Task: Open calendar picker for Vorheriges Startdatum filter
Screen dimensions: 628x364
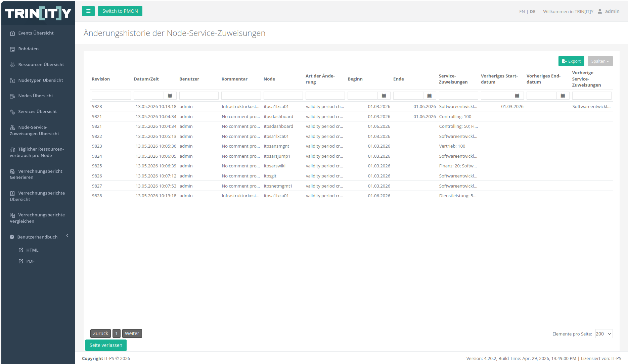Action: pyautogui.click(x=517, y=96)
